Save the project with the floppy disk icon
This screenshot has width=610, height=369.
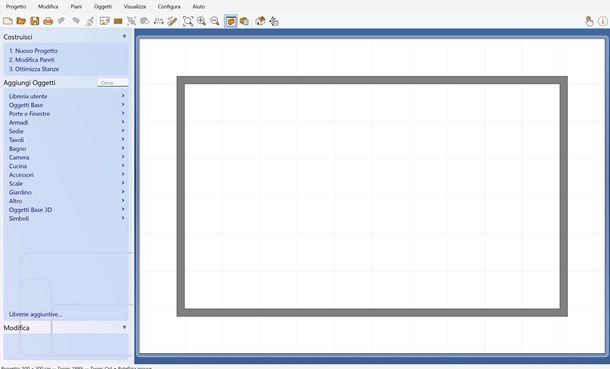point(35,21)
